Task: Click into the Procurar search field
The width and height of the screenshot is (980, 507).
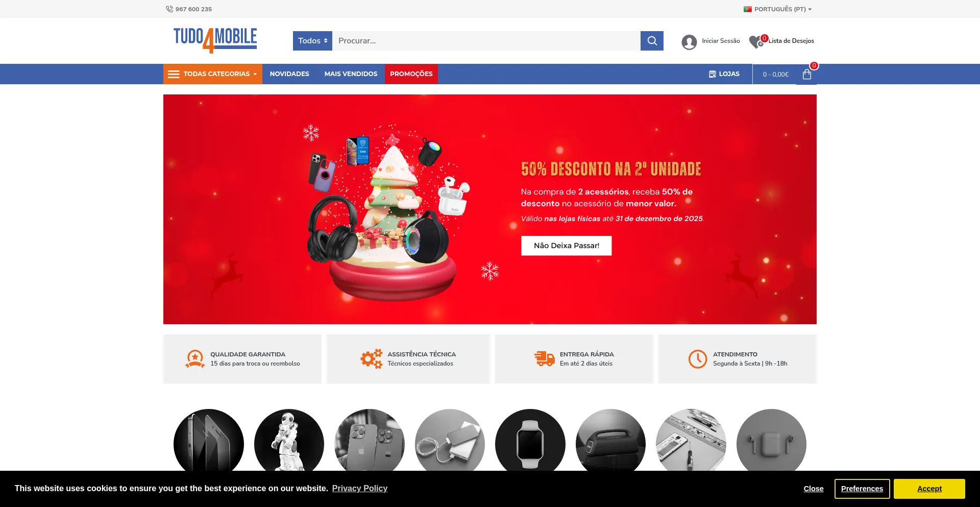Action: tap(486, 41)
